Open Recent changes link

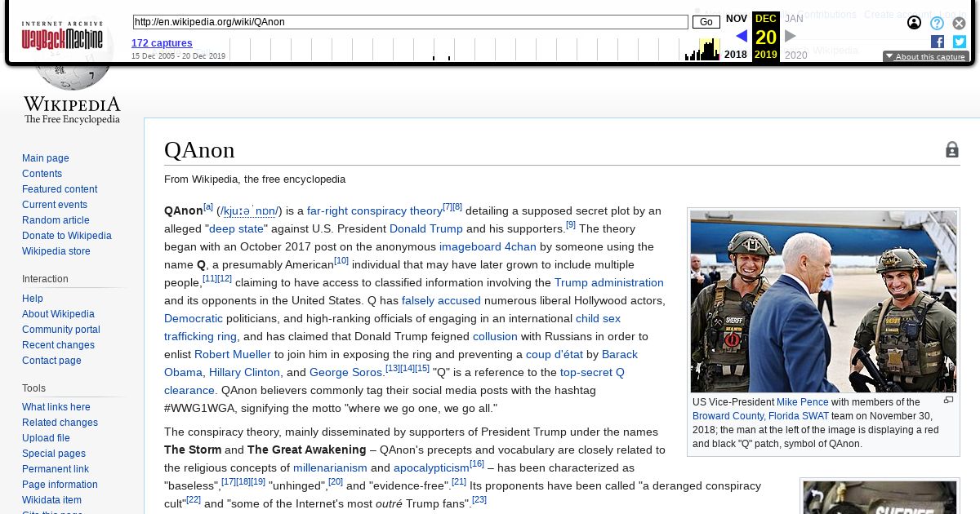pos(58,345)
